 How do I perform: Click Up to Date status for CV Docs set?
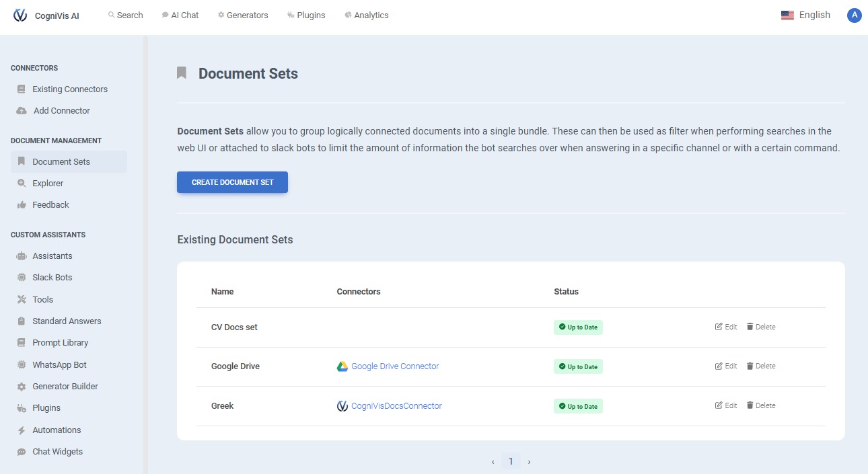click(x=578, y=327)
